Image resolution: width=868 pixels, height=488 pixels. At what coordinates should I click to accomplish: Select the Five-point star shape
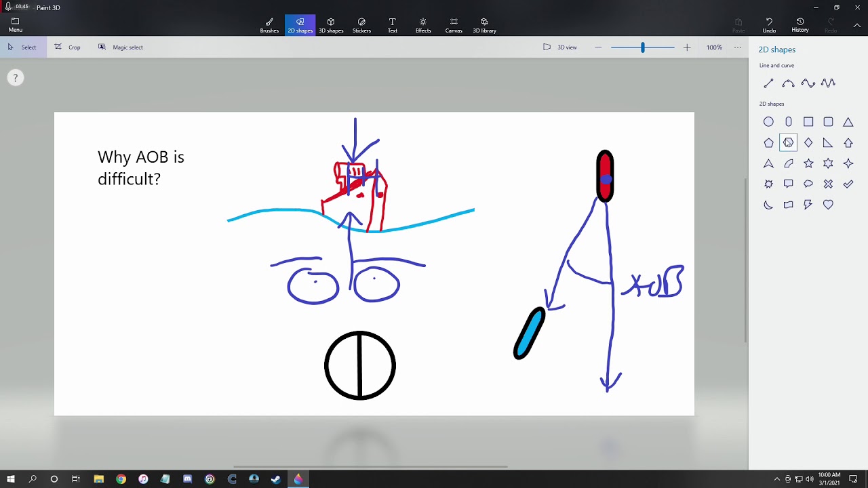click(808, 163)
